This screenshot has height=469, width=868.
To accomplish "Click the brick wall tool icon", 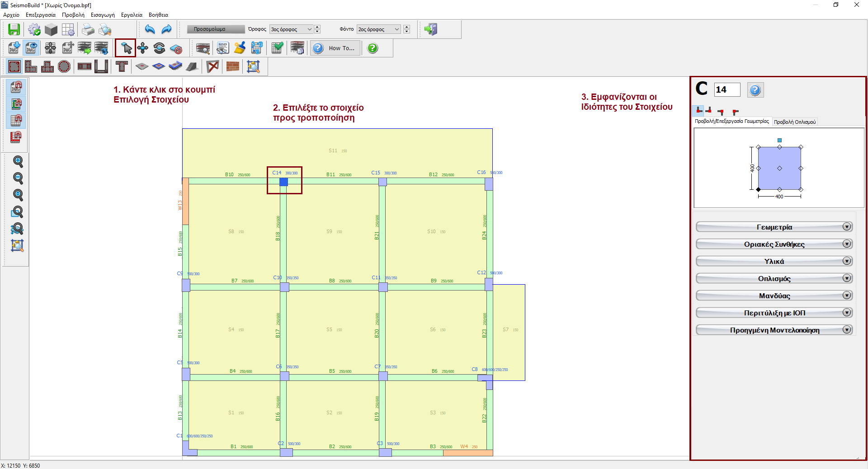I will [x=232, y=66].
